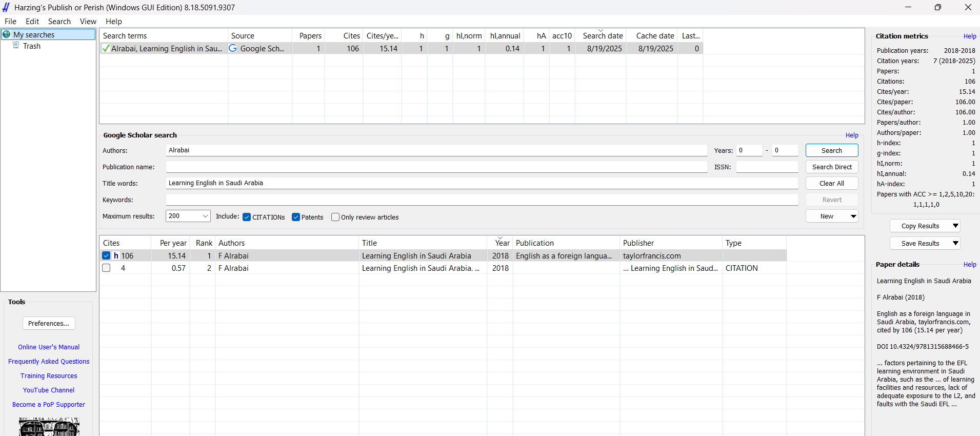This screenshot has height=436, width=980.
Task: Click the Title words input field
Action: click(x=482, y=183)
